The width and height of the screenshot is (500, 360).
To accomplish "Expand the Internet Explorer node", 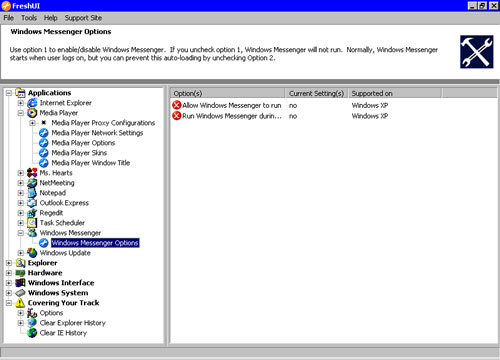I will [x=21, y=103].
